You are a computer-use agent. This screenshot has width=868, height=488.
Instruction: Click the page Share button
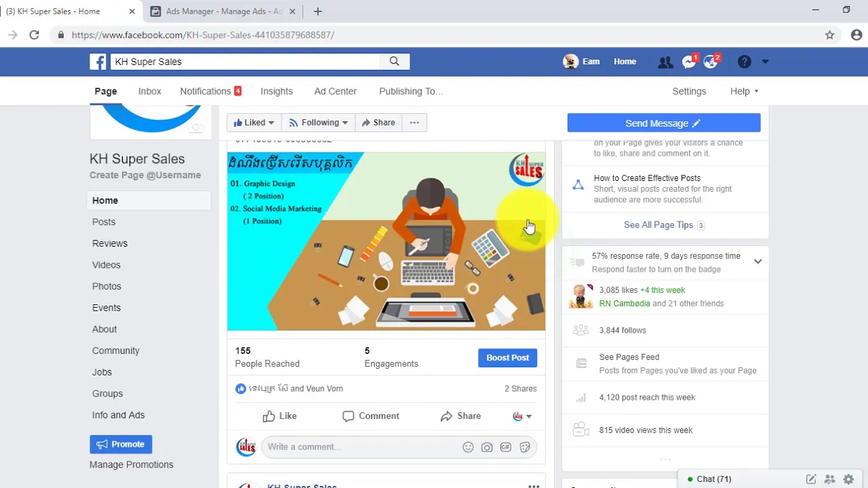(378, 123)
